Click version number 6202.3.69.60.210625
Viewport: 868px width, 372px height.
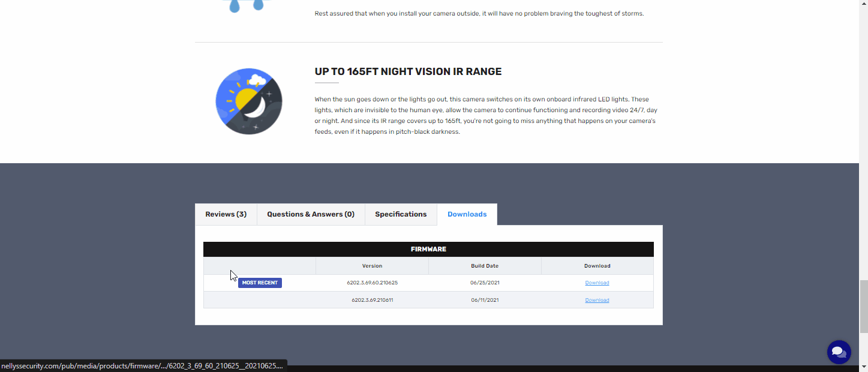(x=372, y=283)
